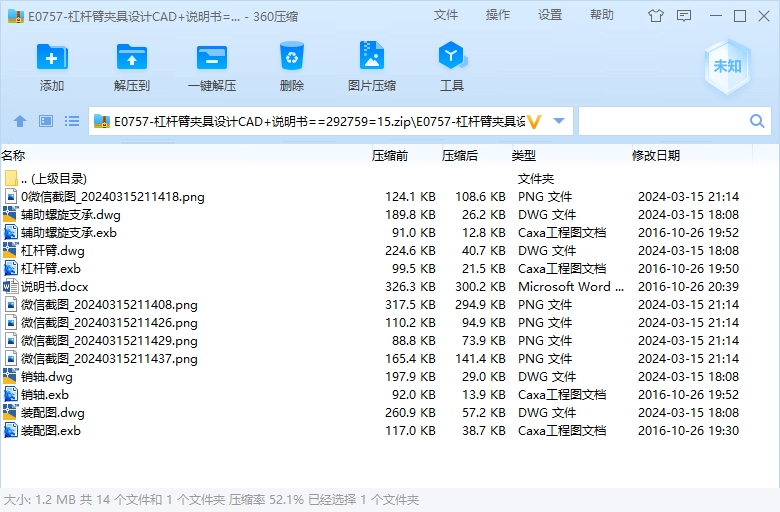Click the icon of 辅助螺旋支承.dwg
This screenshot has width=780, height=512.
coord(10,214)
